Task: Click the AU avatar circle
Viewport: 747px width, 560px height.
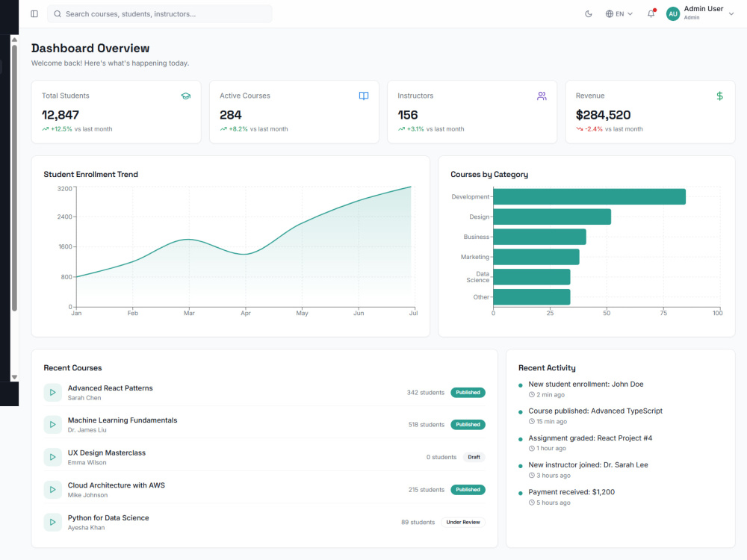Action: coord(673,13)
